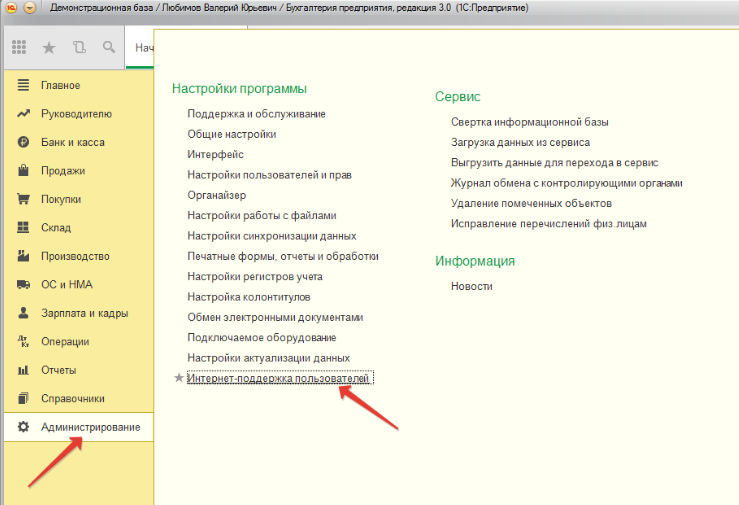This screenshot has height=505, width=739.
Task: Click the Продажи shopping bag icon
Action: (x=23, y=171)
